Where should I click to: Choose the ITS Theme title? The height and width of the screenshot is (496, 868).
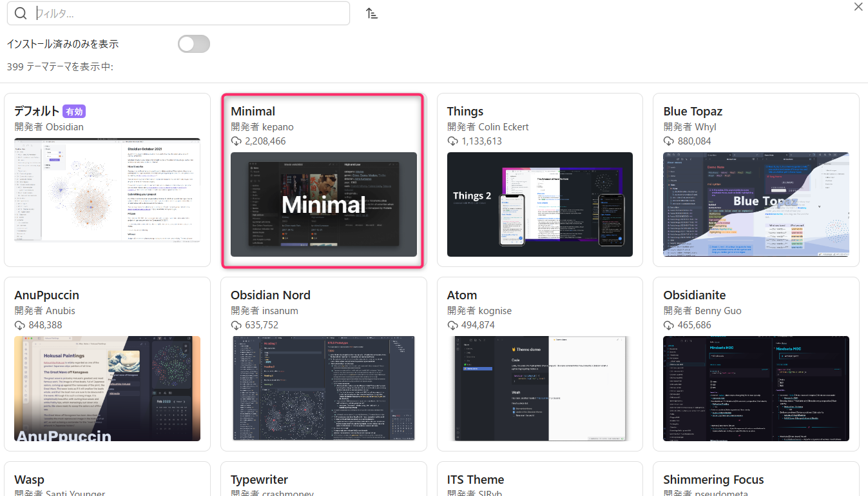coord(476,479)
